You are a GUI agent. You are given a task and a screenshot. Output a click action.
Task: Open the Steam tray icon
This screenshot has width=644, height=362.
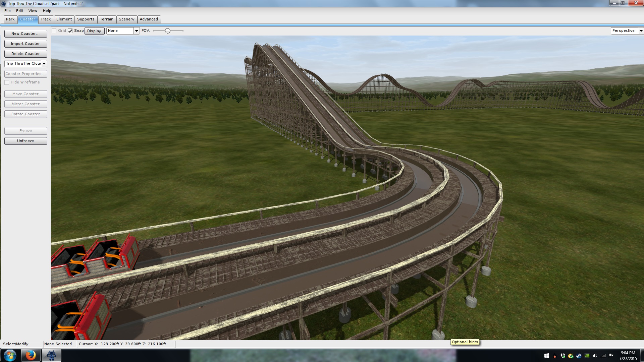(x=579, y=356)
